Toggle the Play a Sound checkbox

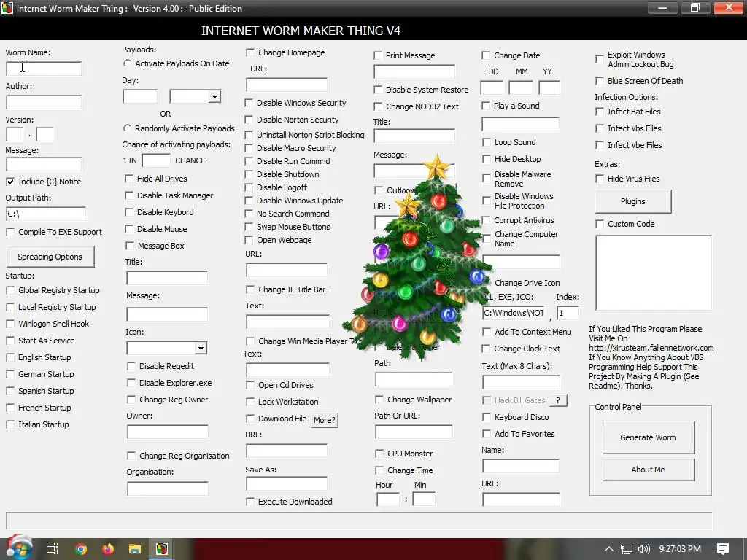pyautogui.click(x=486, y=106)
